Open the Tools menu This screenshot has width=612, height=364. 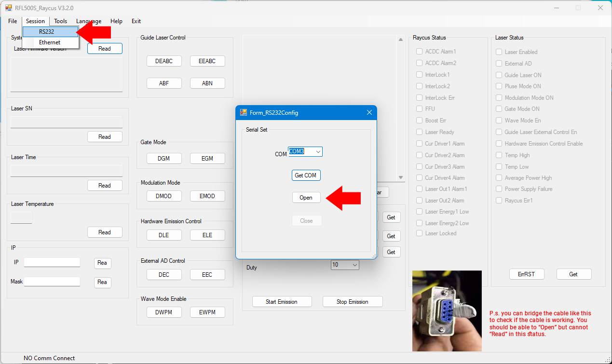click(60, 21)
